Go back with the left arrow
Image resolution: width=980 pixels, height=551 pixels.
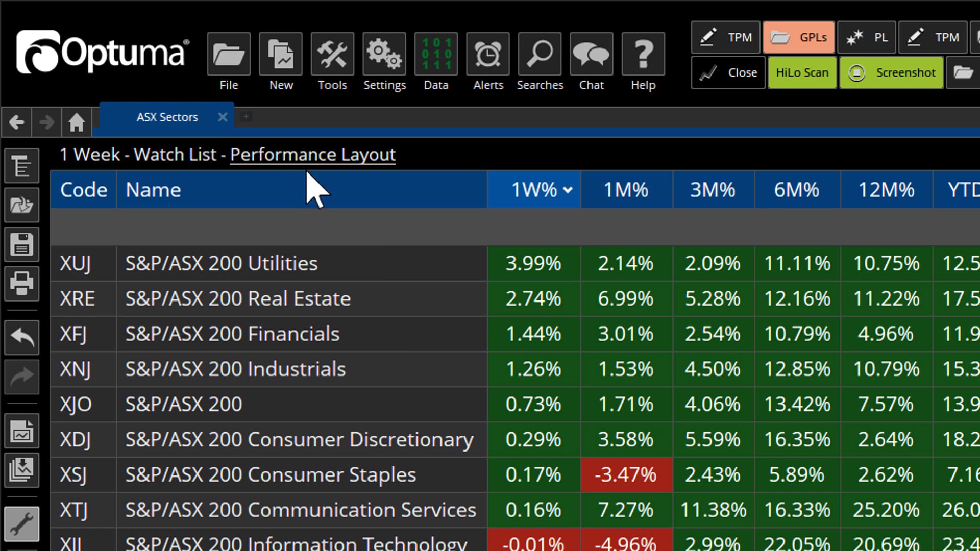tap(16, 122)
